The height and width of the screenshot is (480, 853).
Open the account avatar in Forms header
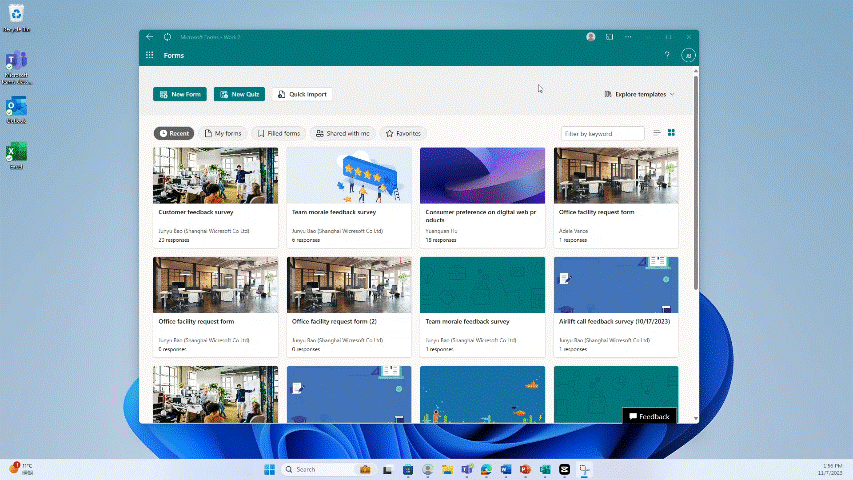688,56
